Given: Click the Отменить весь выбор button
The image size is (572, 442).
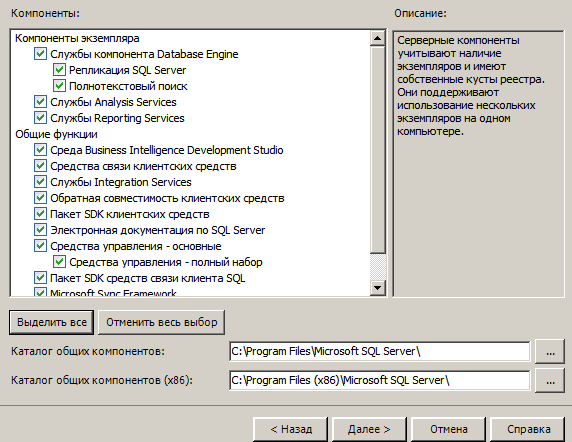Looking at the screenshot, I should pos(161,322).
